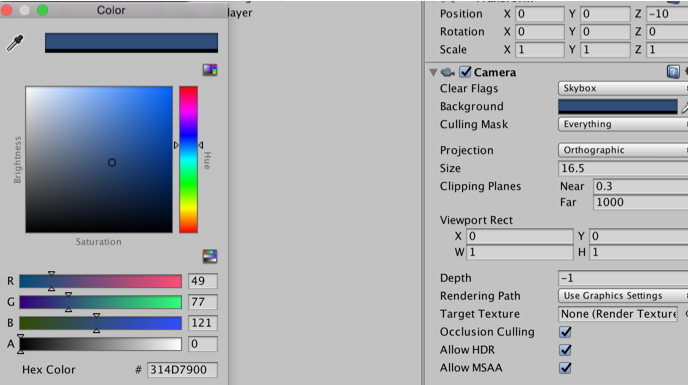Collapse the Camera component section
The height and width of the screenshot is (385, 688).
click(x=434, y=72)
